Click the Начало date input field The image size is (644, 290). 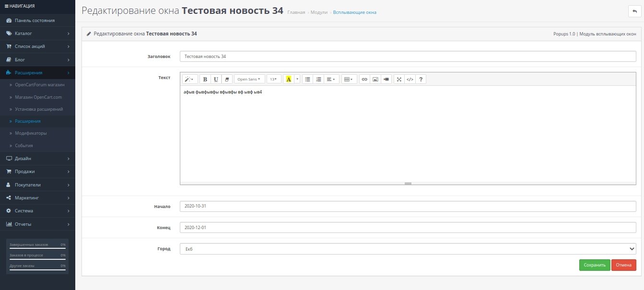tap(408, 206)
